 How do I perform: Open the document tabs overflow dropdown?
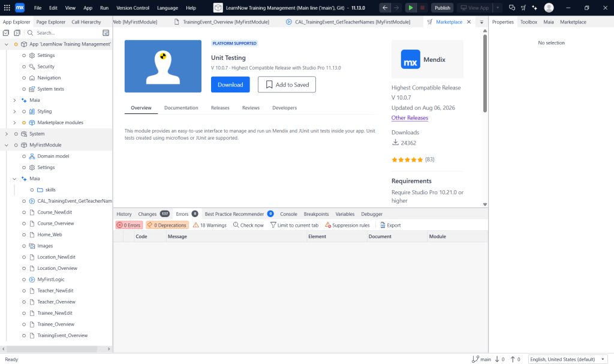481,22
